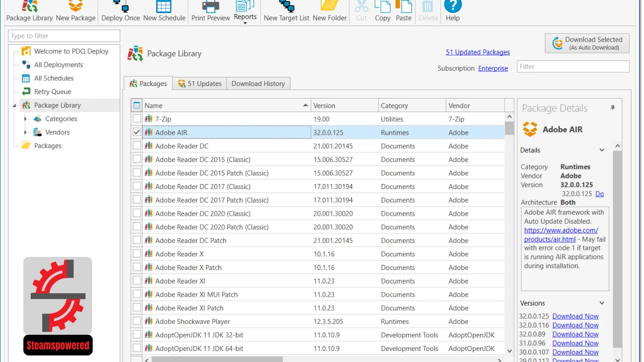The width and height of the screenshot is (644, 362).
Task: Check the Adobe Reader DC 2015 (Classic) checkbox
Action: click(x=137, y=159)
